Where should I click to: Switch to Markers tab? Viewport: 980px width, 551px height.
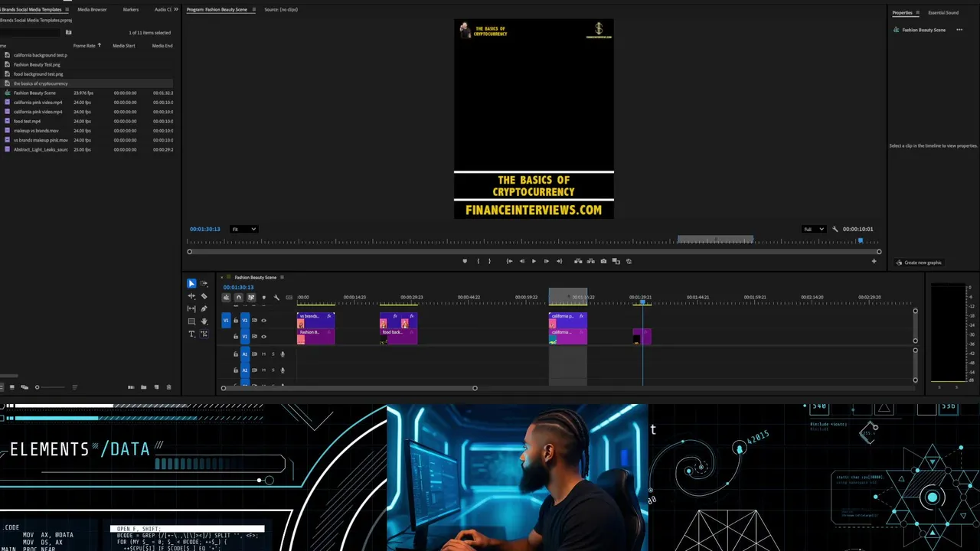point(131,9)
